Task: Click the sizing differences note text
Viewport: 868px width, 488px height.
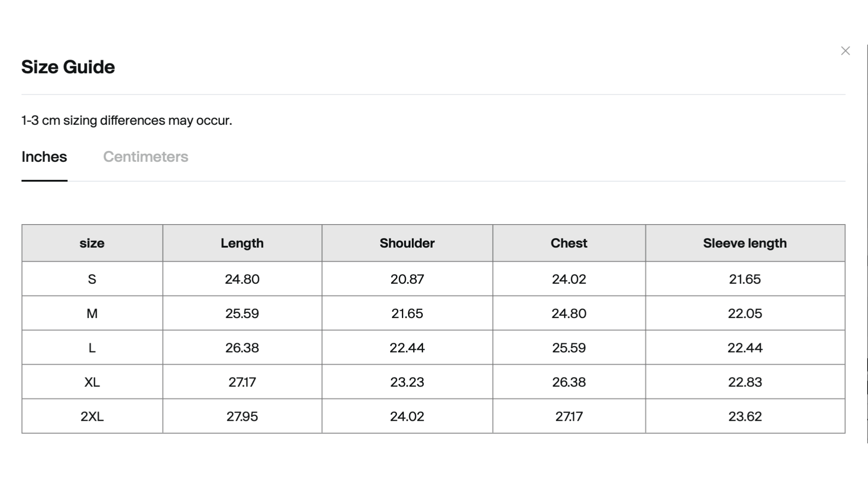Action: point(127,121)
